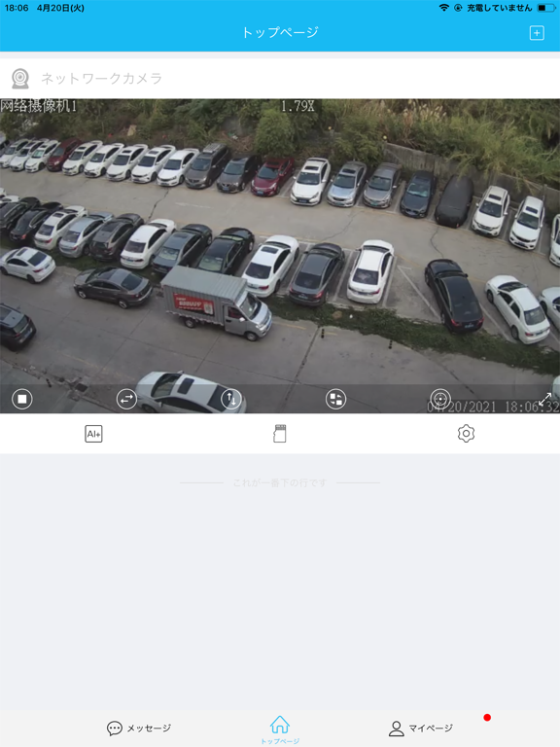Image resolution: width=560 pixels, height=747 pixels.
Task: Open the マイページ tab
Action: (420, 728)
